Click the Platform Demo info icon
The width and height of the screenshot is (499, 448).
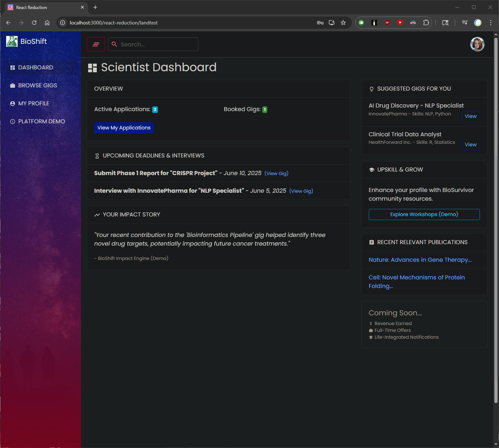(13, 122)
